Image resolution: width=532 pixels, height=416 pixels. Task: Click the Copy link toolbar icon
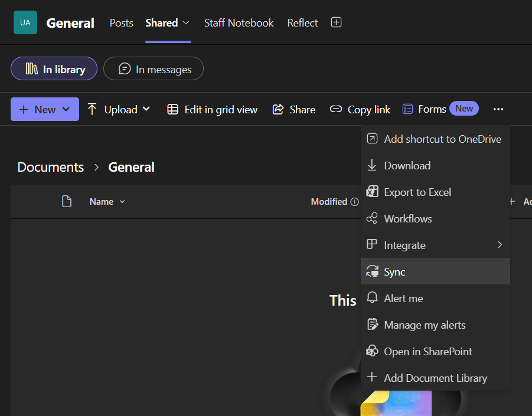tap(336, 109)
